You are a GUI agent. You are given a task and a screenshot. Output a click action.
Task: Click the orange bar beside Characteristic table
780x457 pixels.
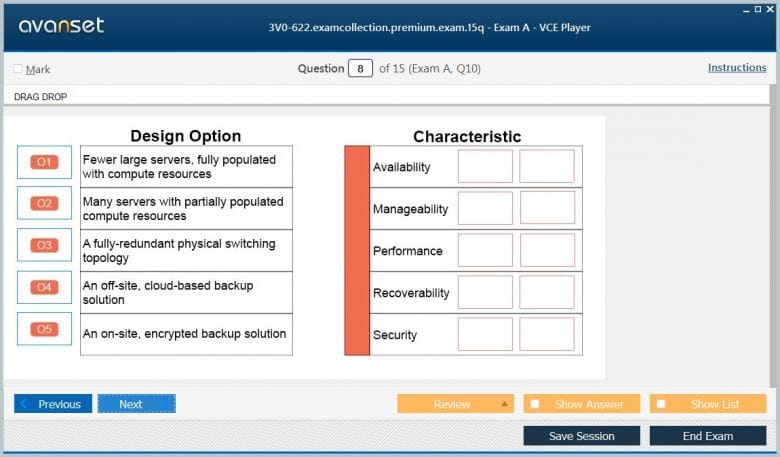tap(357, 251)
